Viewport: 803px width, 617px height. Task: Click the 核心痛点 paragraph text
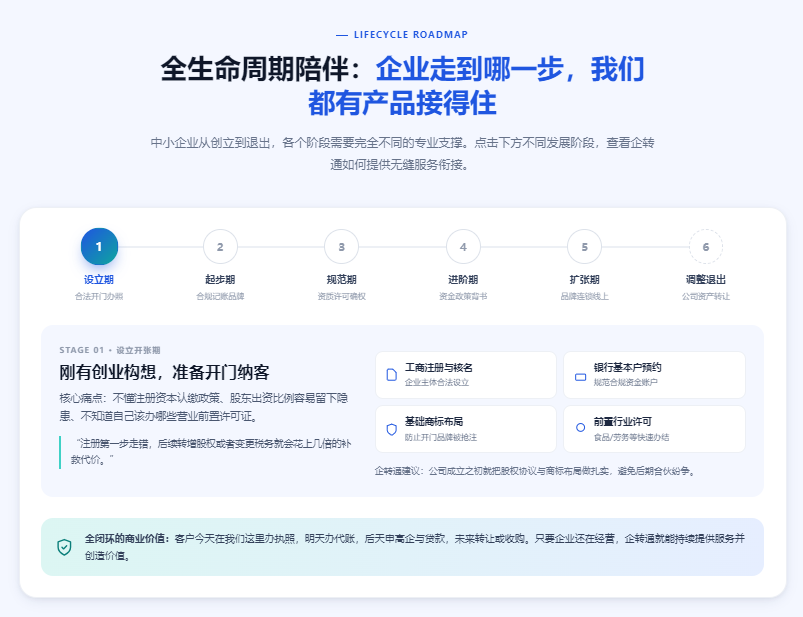click(x=204, y=407)
